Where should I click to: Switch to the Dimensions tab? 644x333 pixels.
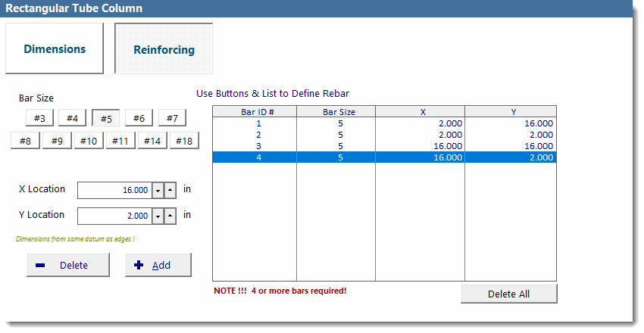pos(55,49)
